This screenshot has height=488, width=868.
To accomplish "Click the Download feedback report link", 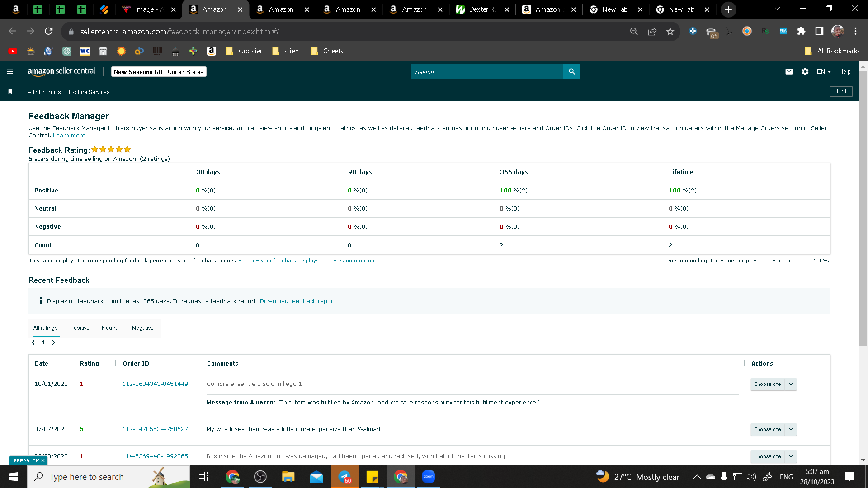I will click(297, 301).
